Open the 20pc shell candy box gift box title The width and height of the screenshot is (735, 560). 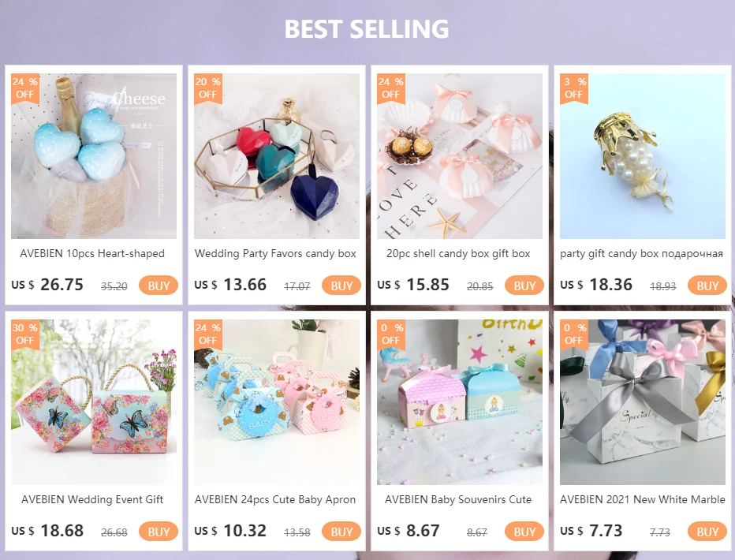[x=458, y=253]
